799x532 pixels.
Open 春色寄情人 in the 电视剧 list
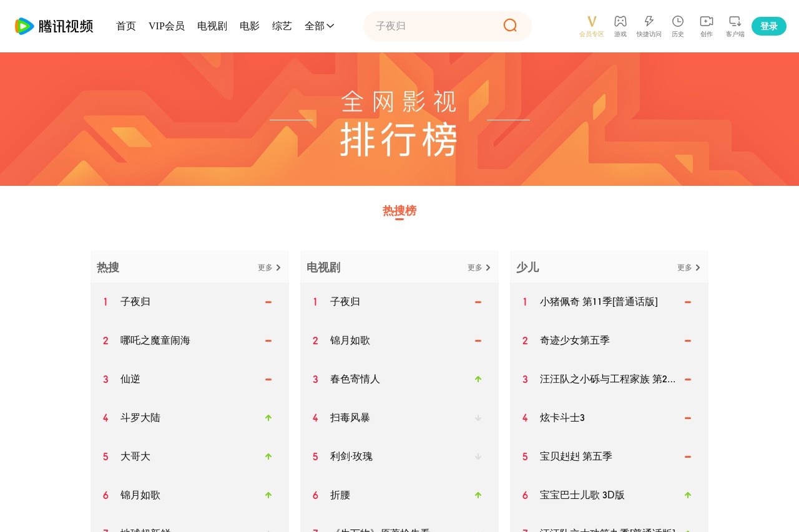click(x=355, y=379)
